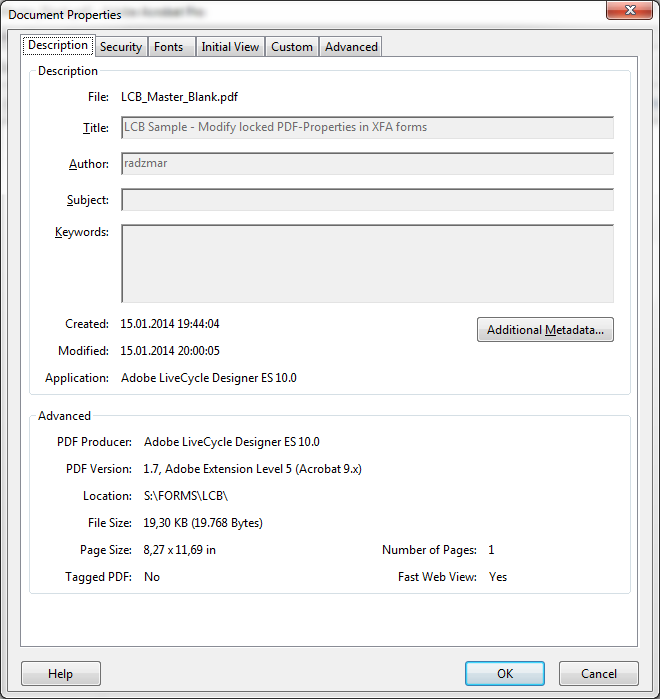660x699 pixels.
Task: Confirm with the OK button
Action: [505, 674]
